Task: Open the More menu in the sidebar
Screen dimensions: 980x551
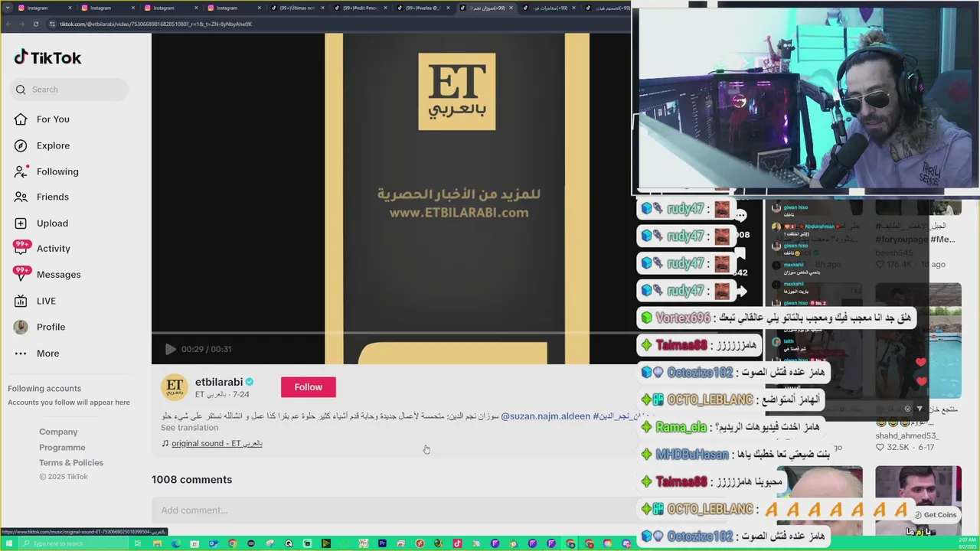Action: (x=47, y=353)
